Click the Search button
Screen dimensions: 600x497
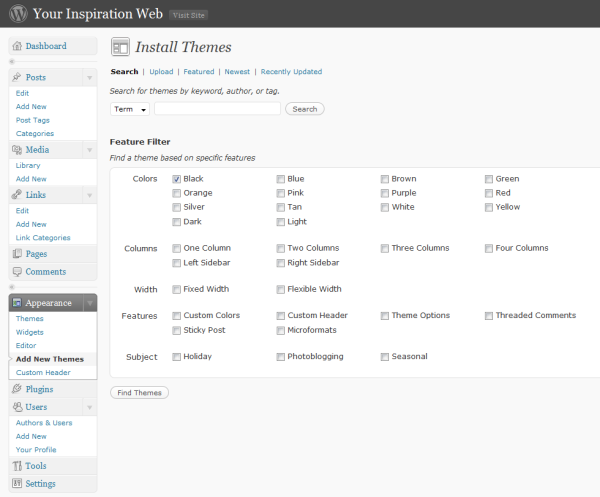pos(305,109)
